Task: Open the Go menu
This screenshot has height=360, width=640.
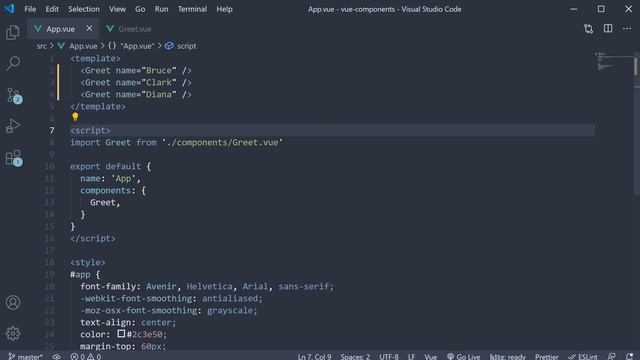Action: (x=140, y=9)
